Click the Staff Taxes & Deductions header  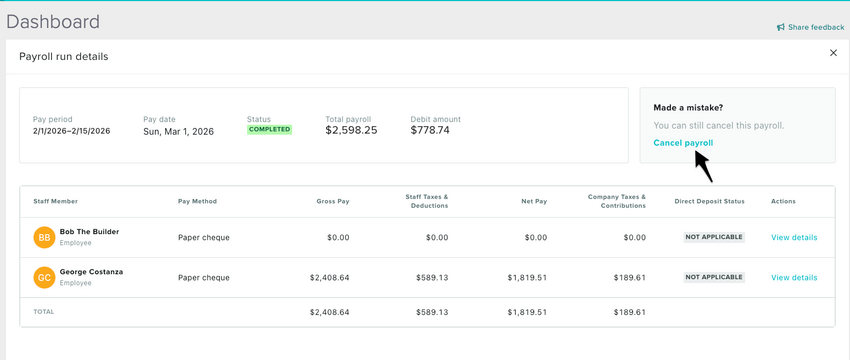click(x=427, y=201)
